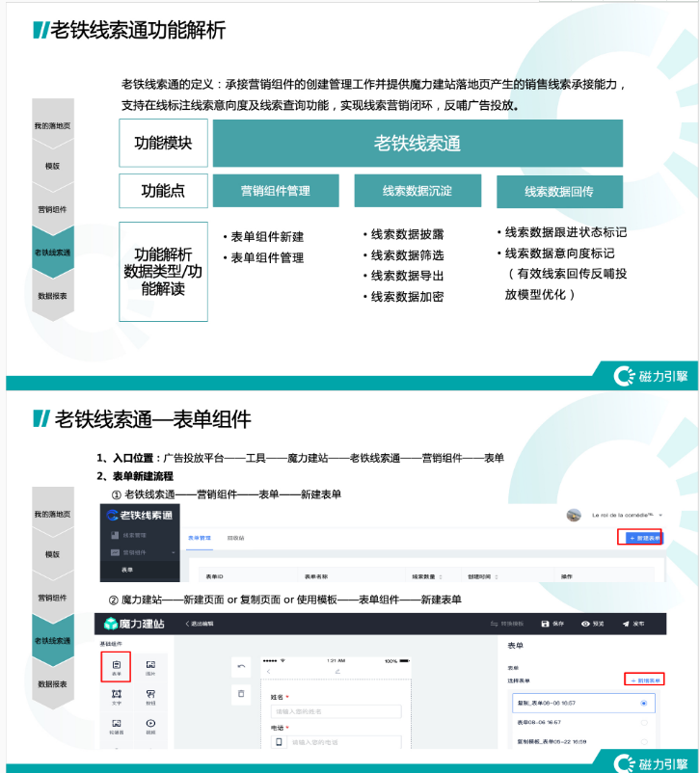This screenshot has width=700, height=773.
Task: Click the edit pencil in the phone preview header
Action: 337,672
